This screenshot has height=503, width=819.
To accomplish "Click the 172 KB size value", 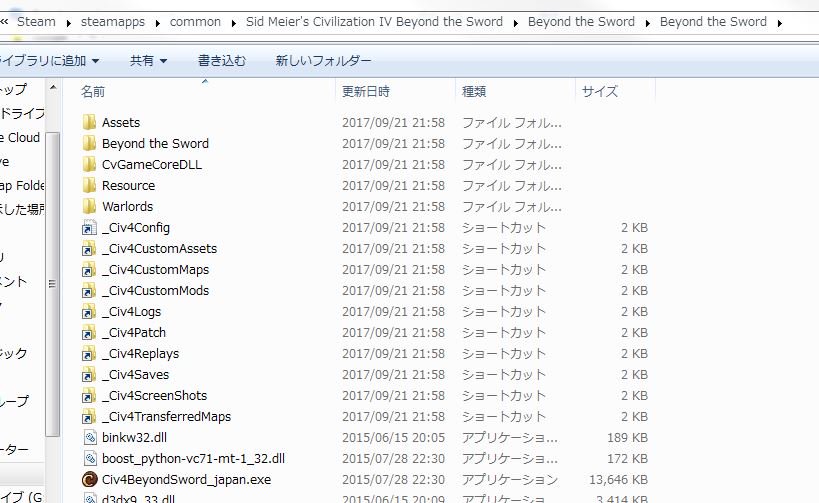I will (627, 459).
